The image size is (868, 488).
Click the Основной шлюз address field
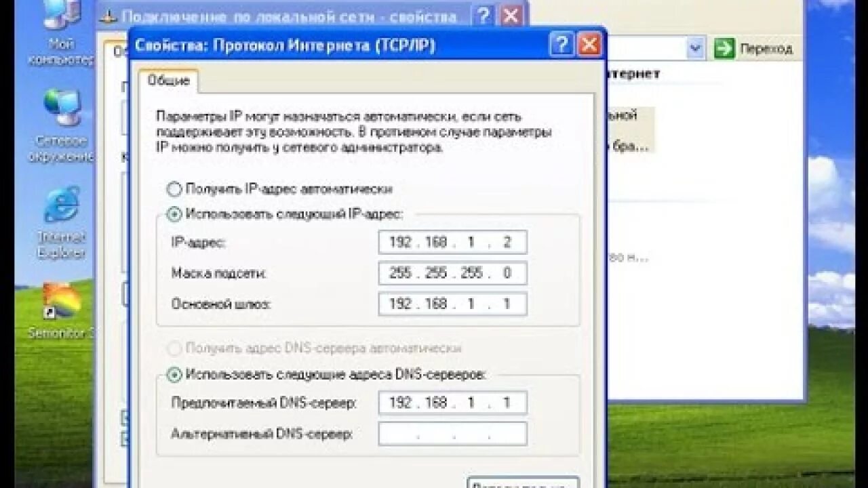pos(452,304)
